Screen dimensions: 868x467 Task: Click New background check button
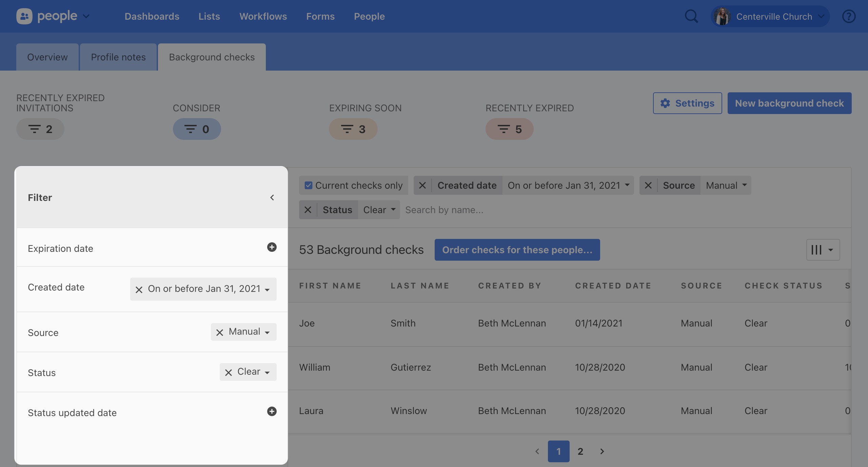[x=789, y=103]
